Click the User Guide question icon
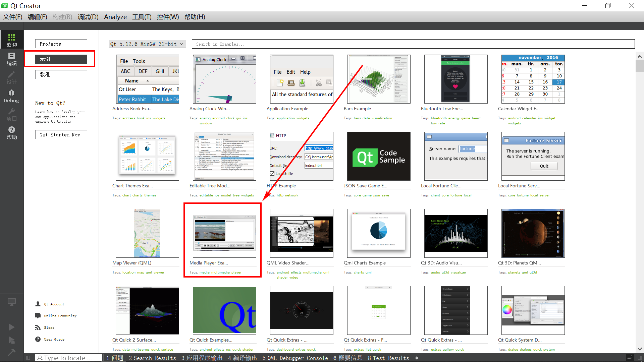This screenshot has height=362, width=644. point(38,339)
